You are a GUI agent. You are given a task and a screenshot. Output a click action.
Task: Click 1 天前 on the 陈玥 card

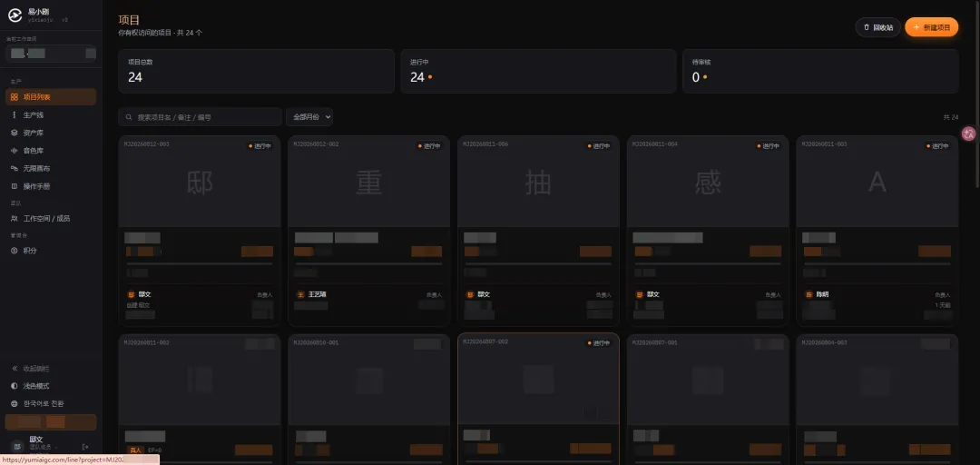(943, 305)
